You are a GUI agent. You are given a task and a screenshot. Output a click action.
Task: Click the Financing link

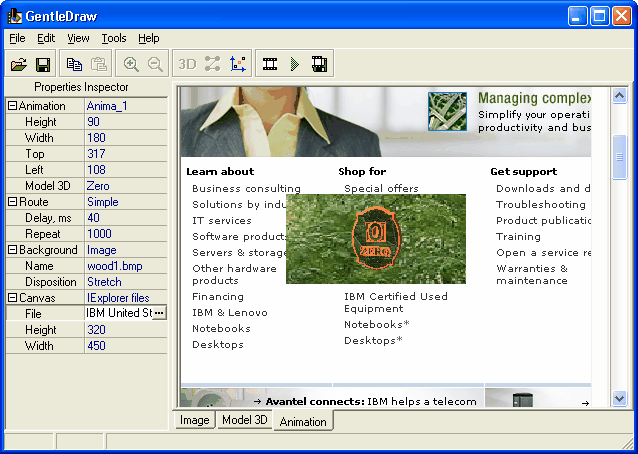click(218, 297)
